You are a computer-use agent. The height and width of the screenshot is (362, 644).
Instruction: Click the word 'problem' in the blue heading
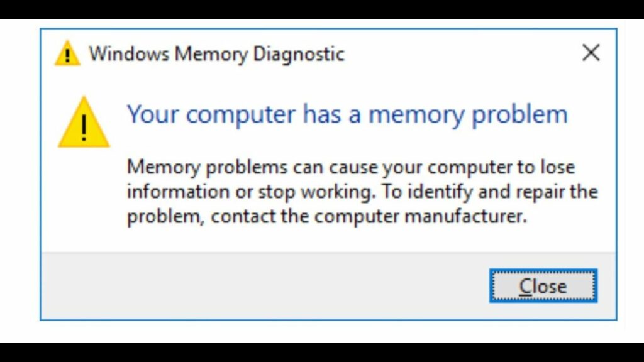(519, 115)
